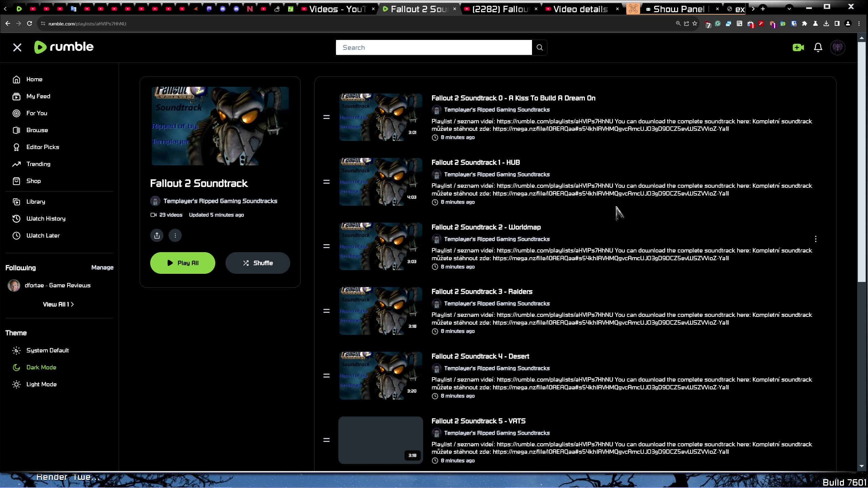Screen dimensions: 868x488
Task: Start an upload with the camera icon
Action: 798,47
